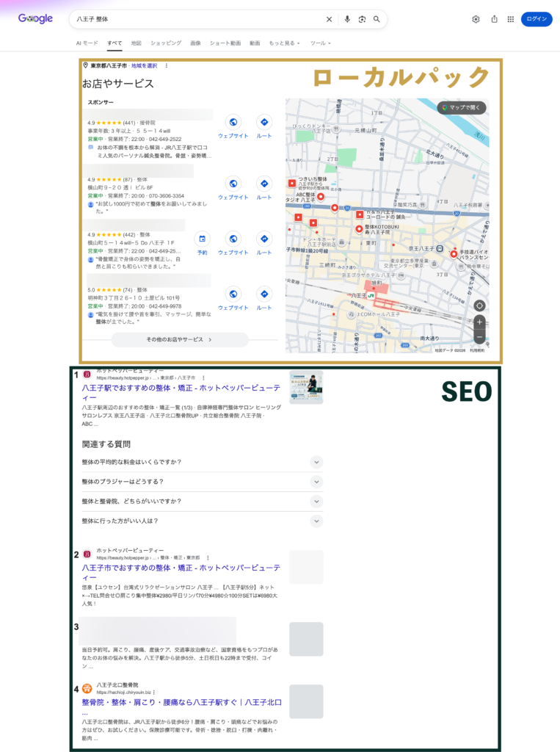The image size is (560, 752).
Task: Click the 京王八王子 station label on map
Action: (x=421, y=248)
